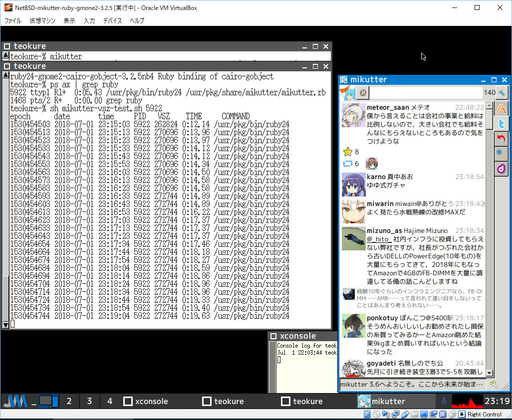Click the mikutter account avatar icon
Viewport: 512px width, 420px height.
348,92
